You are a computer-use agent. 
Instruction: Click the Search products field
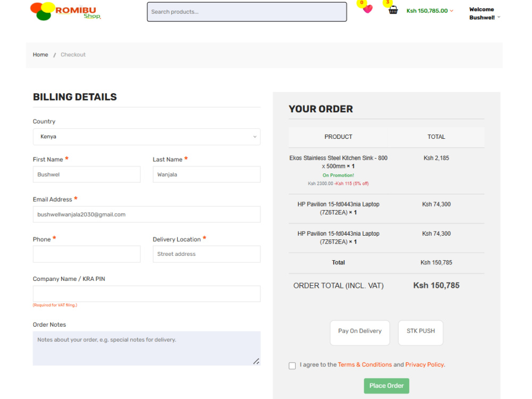(x=247, y=12)
